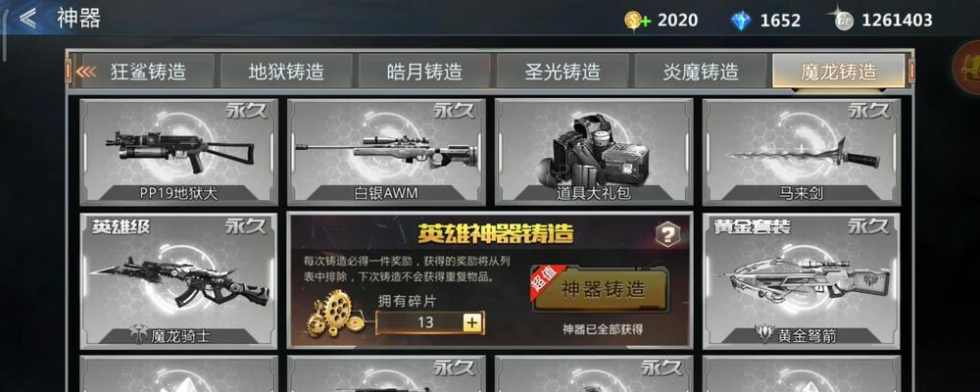Select the 圣光铸造 tab
Viewport: 980px width, 392px height.
[563, 72]
